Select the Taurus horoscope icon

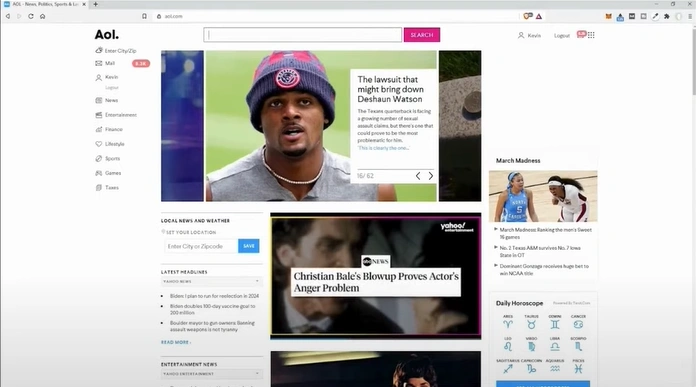[531, 324]
